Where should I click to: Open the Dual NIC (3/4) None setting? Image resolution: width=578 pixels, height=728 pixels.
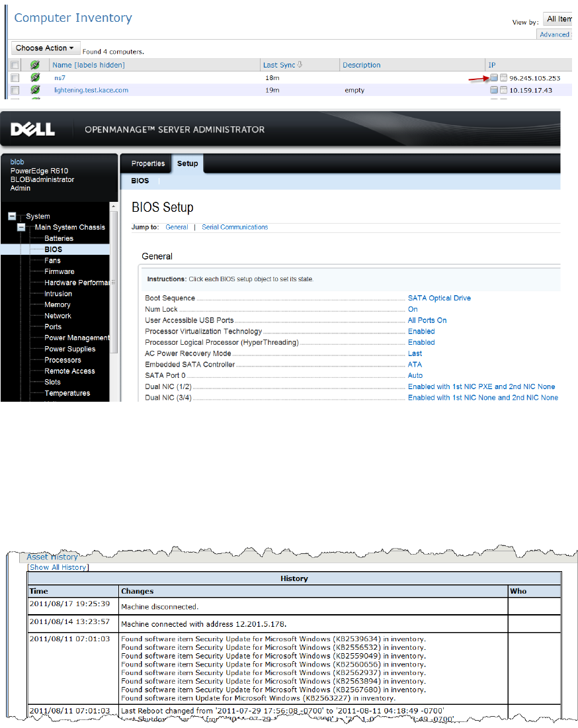(x=483, y=398)
